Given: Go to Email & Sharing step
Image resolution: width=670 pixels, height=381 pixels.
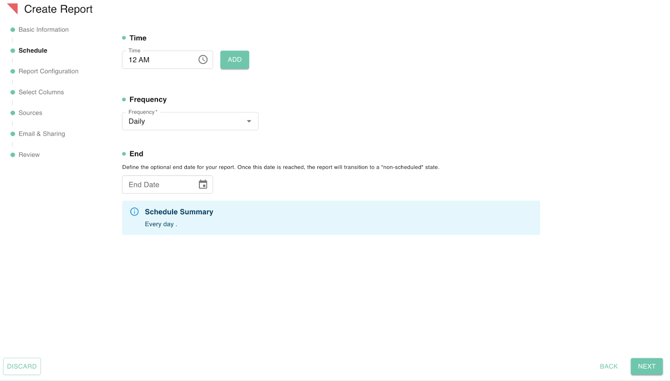Looking at the screenshot, I should pos(42,134).
